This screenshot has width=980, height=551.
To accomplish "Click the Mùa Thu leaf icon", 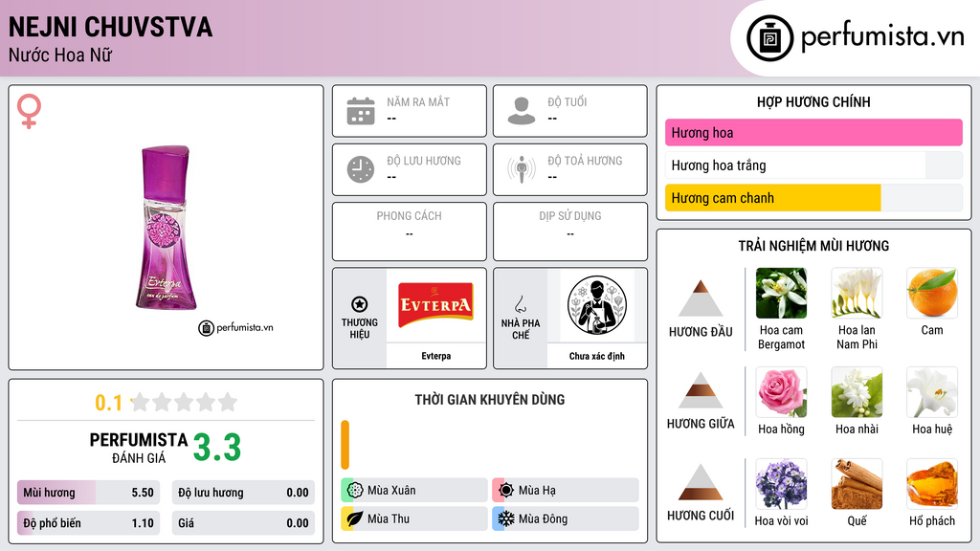I will point(355,518).
